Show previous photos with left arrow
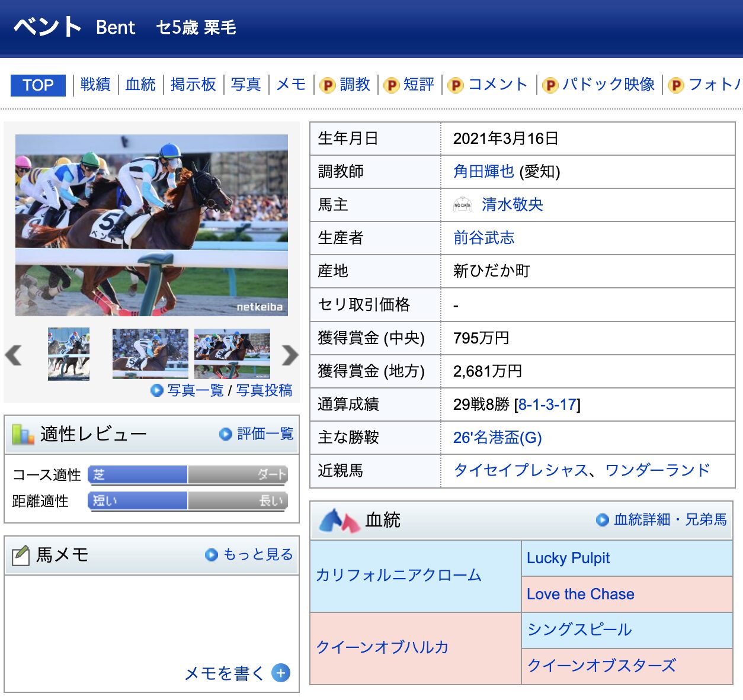743x700 pixels. click(13, 355)
